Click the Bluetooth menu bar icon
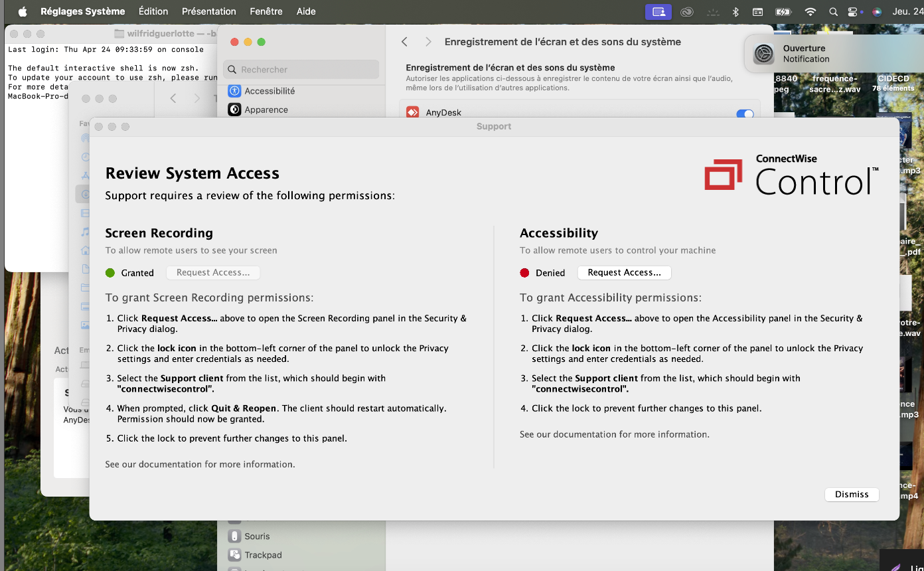 [735, 11]
